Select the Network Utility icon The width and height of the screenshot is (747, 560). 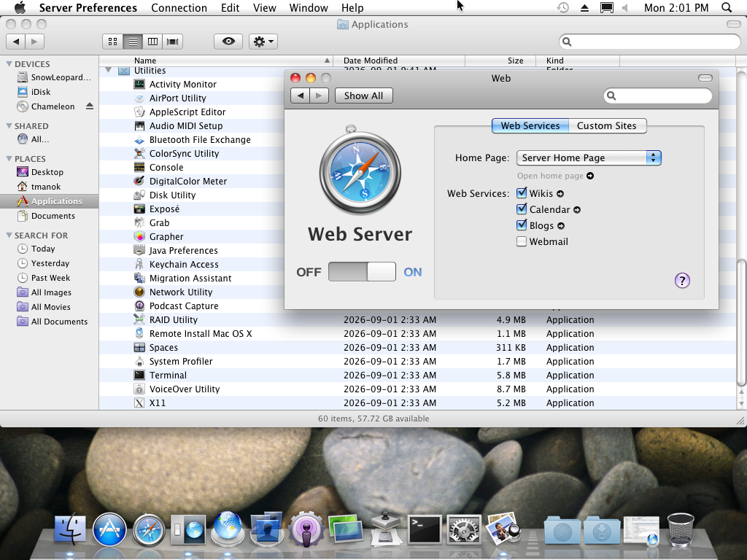tap(139, 292)
